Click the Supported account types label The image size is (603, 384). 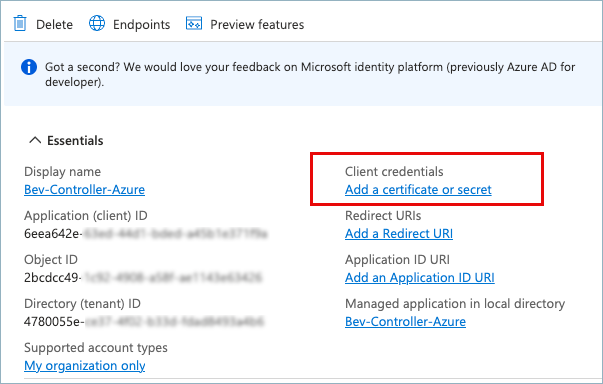coord(96,348)
